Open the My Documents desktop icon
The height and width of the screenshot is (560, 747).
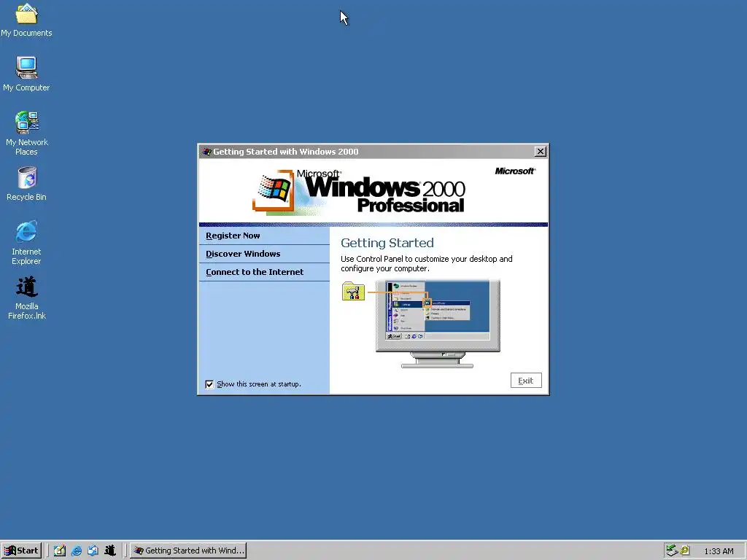coord(27,20)
